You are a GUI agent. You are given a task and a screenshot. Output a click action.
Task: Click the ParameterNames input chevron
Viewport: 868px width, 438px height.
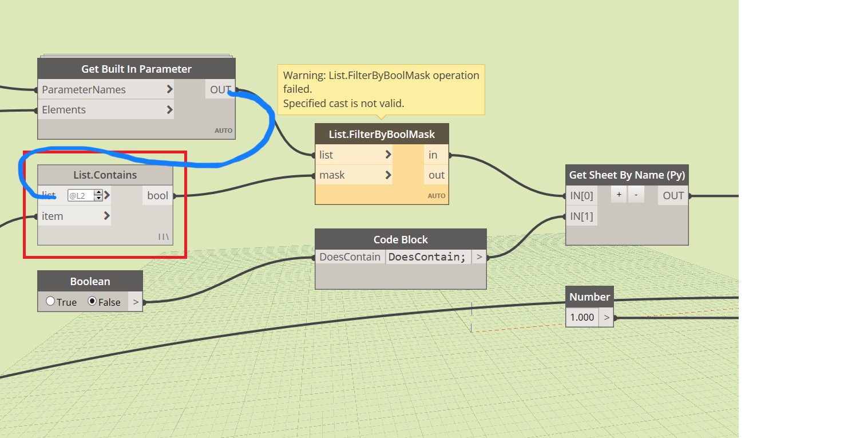(x=169, y=89)
